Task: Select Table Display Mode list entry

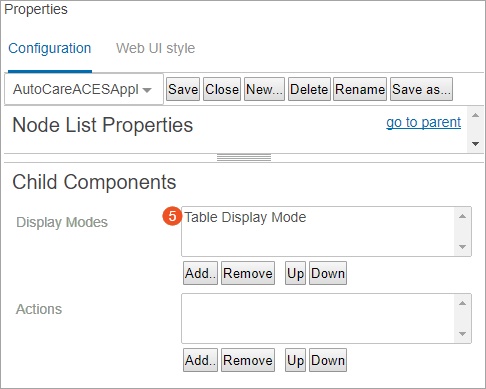Action: click(x=245, y=217)
